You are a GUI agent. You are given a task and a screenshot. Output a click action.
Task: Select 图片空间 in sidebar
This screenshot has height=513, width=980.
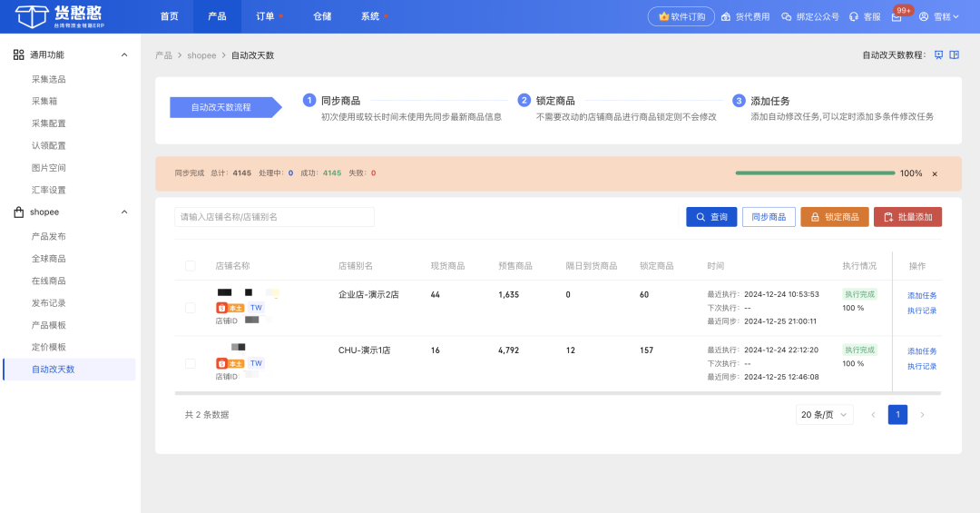pyautogui.click(x=49, y=168)
